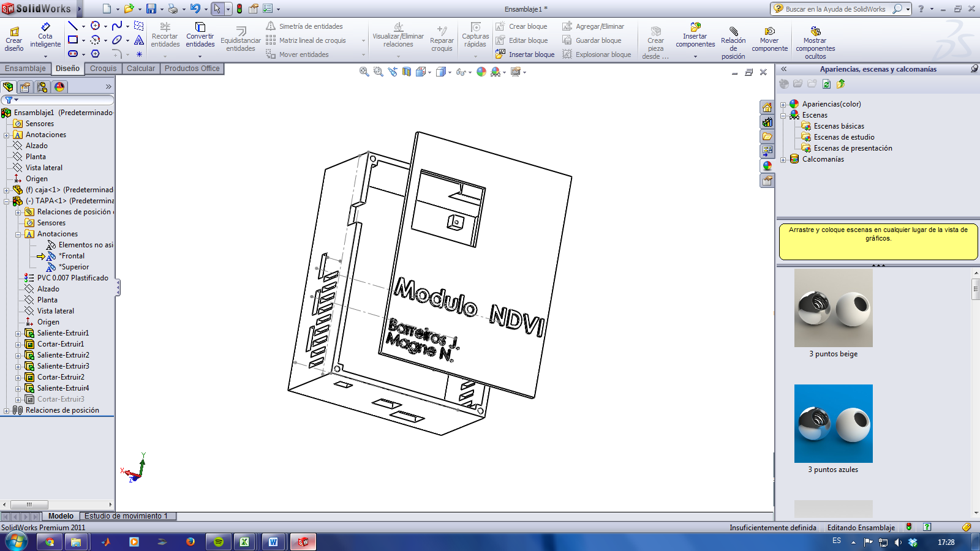Select the *Frontal annotation view
This screenshot has width=980, height=551.
72,256
